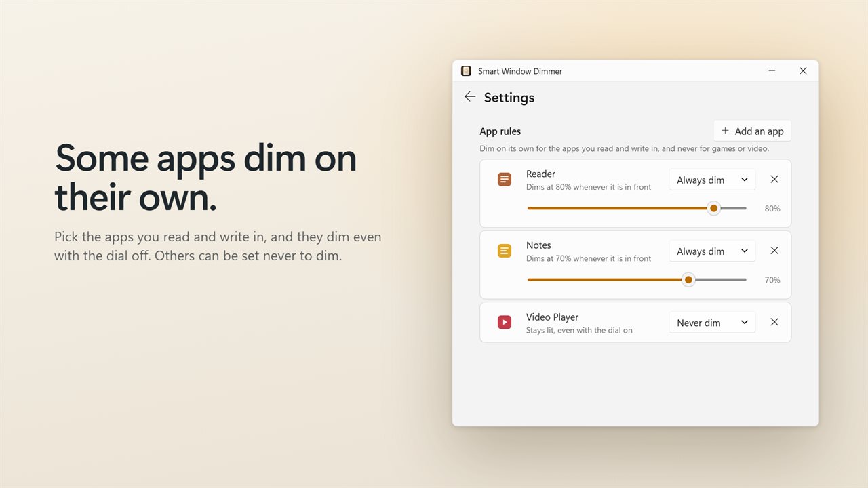The image size is (868, 488).
Task: Remove the Notes rule with X
Action: click(x=774, y=251)
